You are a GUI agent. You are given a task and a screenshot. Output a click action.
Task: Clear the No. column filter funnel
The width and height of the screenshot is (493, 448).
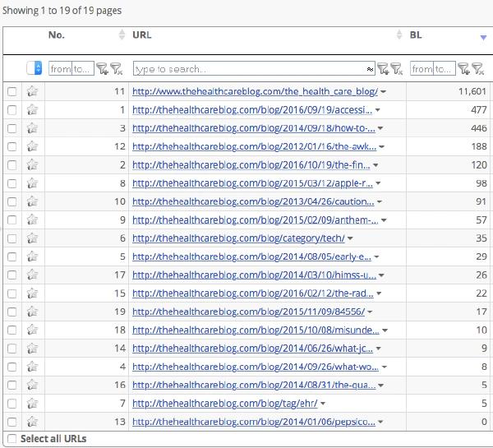click(x=116, y=68)
